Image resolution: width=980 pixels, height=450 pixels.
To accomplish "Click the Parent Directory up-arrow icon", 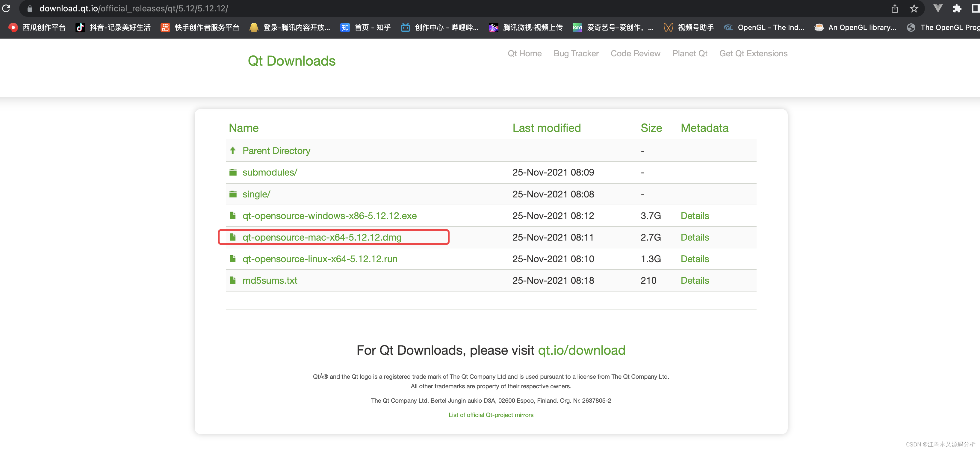I will pyautogui.click(x=233, y=150).
